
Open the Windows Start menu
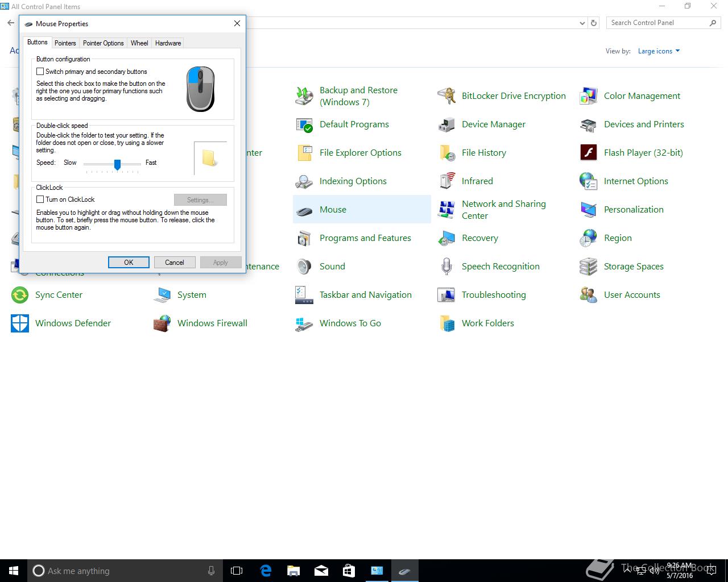coord(14,571)
